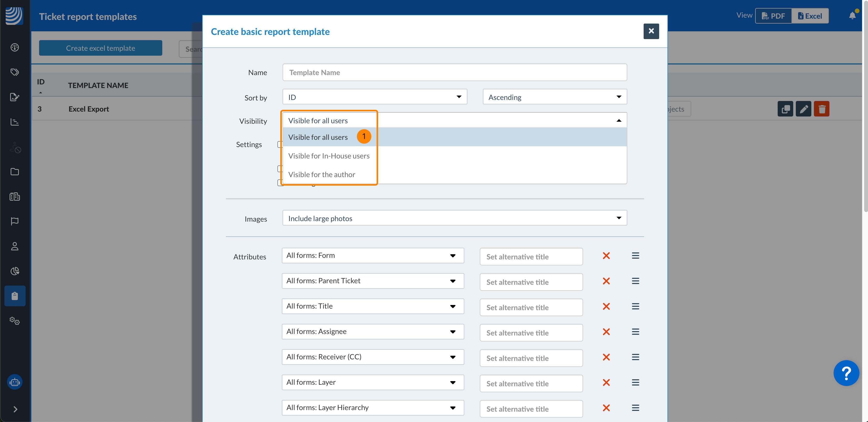868x422 pixels.
Task: Select 'Visible for In-House users' option
Action: 328,156
